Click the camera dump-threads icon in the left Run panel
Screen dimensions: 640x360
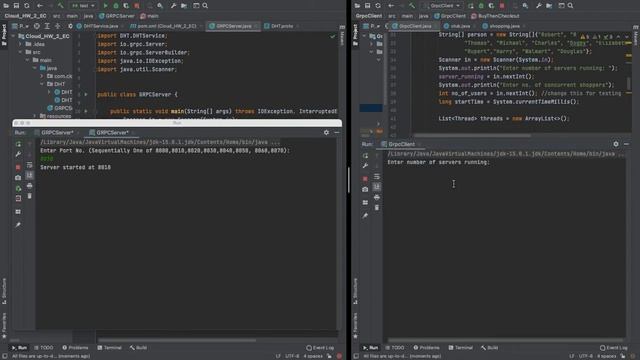[x=18, y=178]
